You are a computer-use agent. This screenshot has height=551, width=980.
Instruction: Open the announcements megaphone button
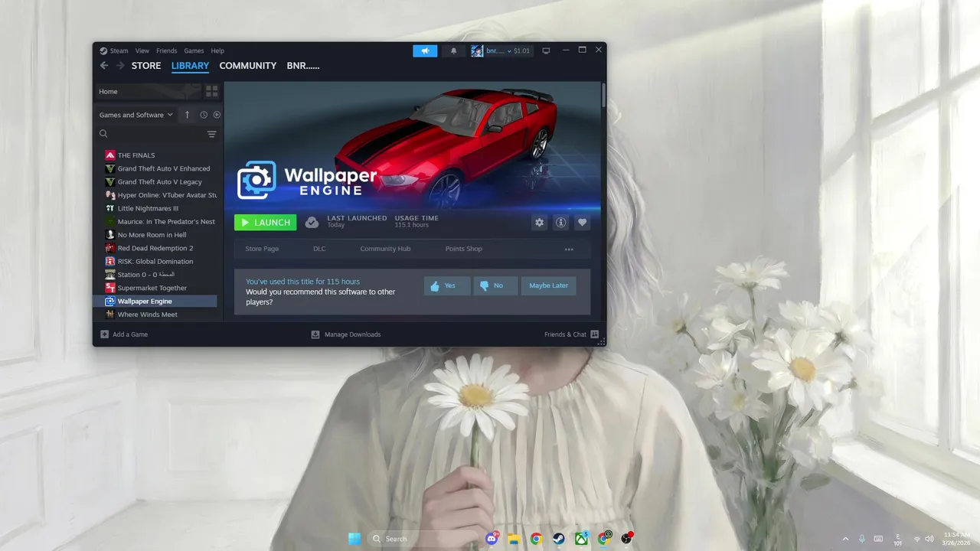click(x=425, y=51)
